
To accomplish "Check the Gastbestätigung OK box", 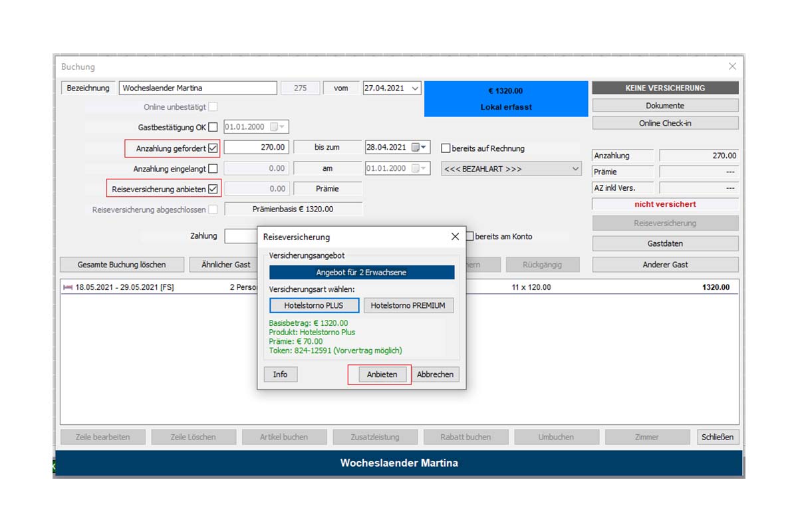I will (x=213, y=127).
